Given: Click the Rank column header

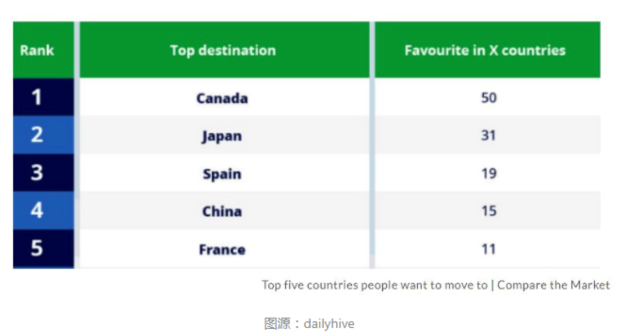Looking at the screenshot, I should pos(44,50).
